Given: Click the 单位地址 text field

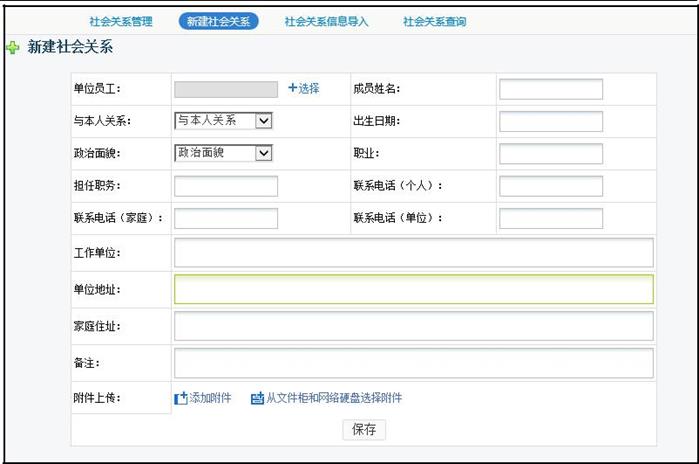Looking at the screenshot, I should point(414,289).
